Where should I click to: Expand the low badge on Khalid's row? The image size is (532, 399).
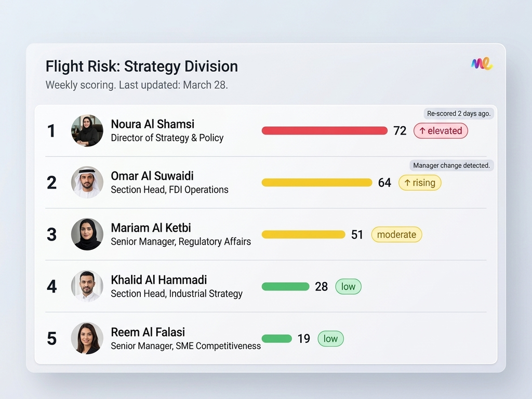click(x=348, y=286)
